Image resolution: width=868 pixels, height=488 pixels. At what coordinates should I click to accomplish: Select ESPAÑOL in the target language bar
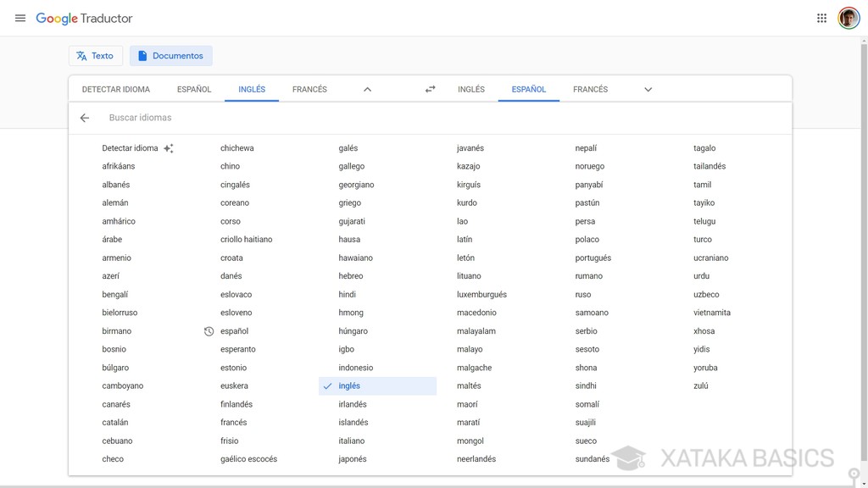point(528,88)
